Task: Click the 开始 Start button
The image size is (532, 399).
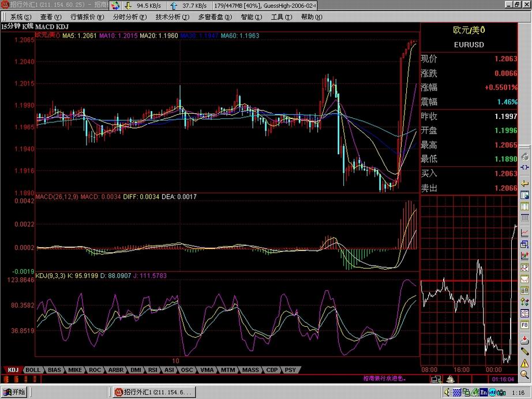Action: pyautogui.click(x=14, y=393)
